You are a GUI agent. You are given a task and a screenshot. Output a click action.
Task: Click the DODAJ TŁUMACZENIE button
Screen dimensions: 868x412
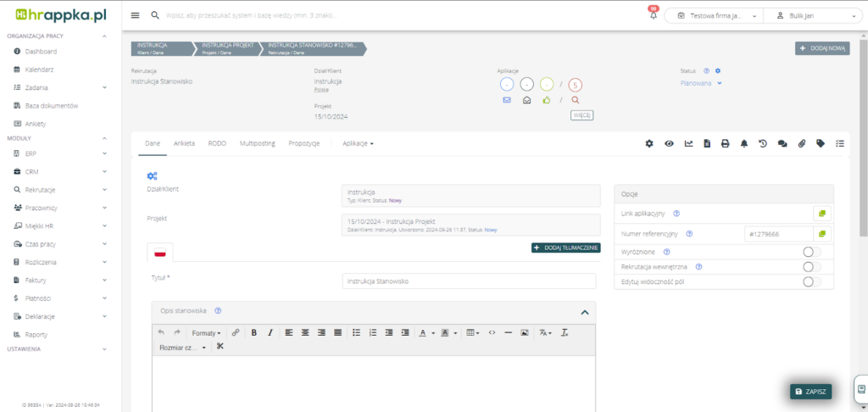pyautogui.click(x=565, y=248)
